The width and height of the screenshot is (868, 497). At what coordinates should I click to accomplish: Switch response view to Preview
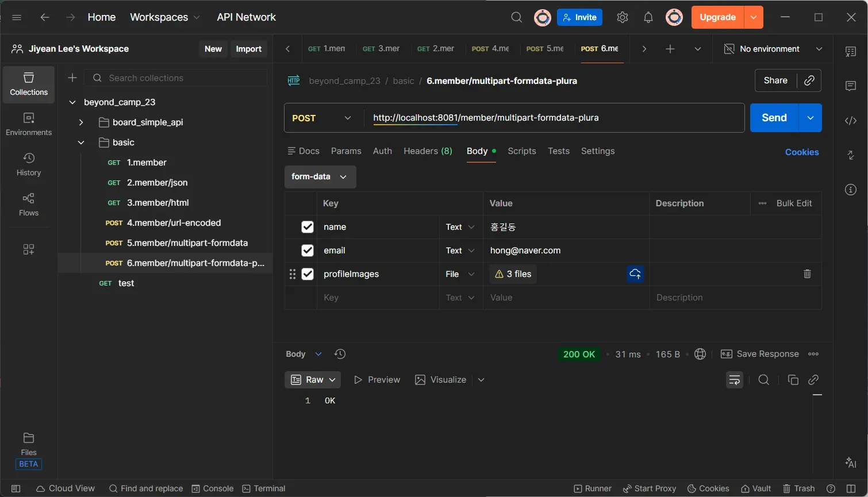377,380
